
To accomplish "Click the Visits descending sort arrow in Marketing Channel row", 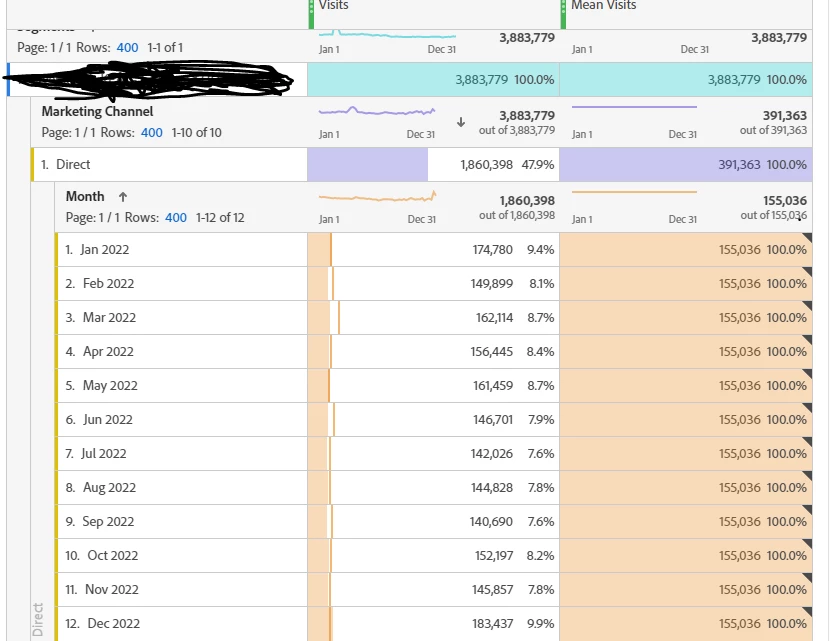I will (x=461, y=122).
